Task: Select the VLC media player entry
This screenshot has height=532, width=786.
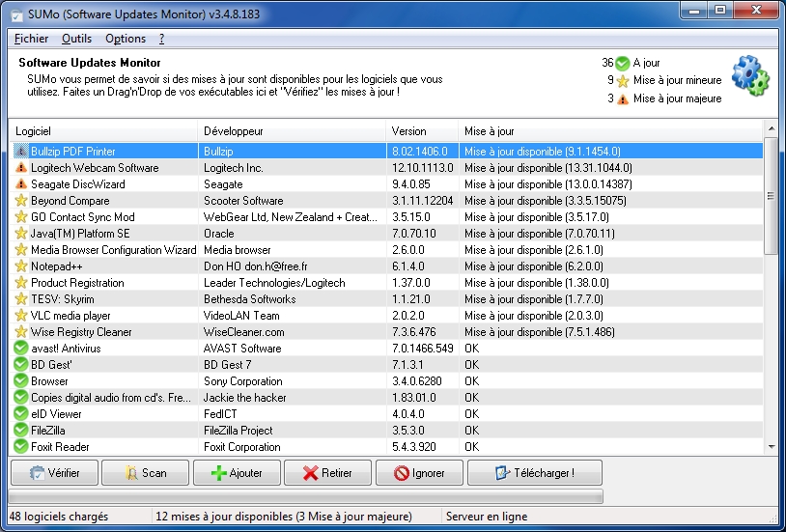Action: pos(386,316)
